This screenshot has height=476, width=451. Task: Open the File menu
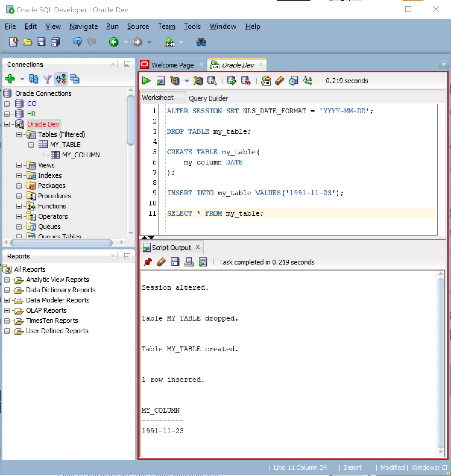pyautogui.click(x=10, y=27)
